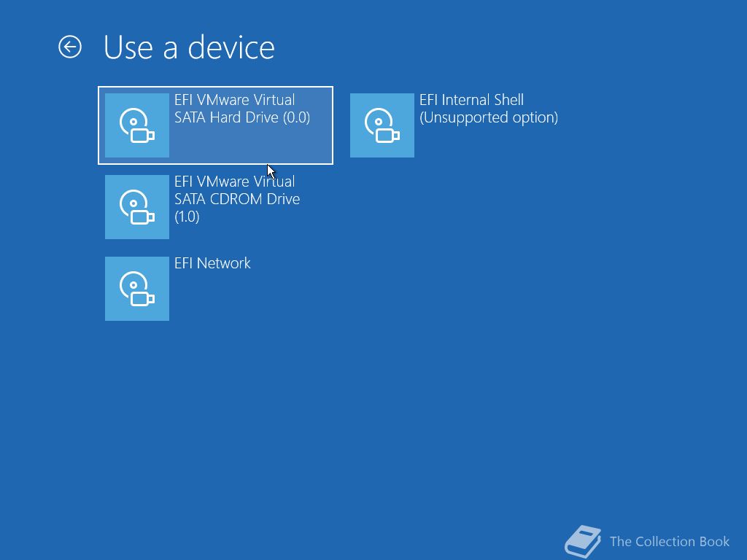Click the SATA Hard Drive tile icon

137,125
